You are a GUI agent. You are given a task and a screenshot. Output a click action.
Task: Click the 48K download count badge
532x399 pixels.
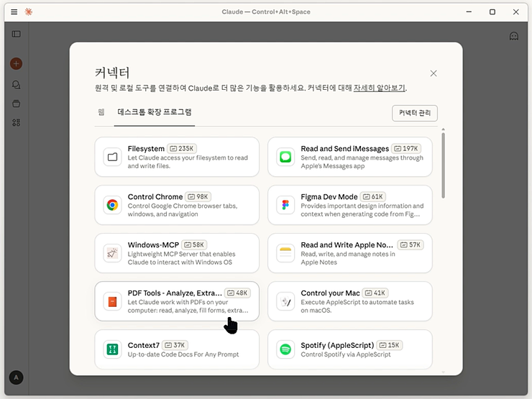pos(237,293)
